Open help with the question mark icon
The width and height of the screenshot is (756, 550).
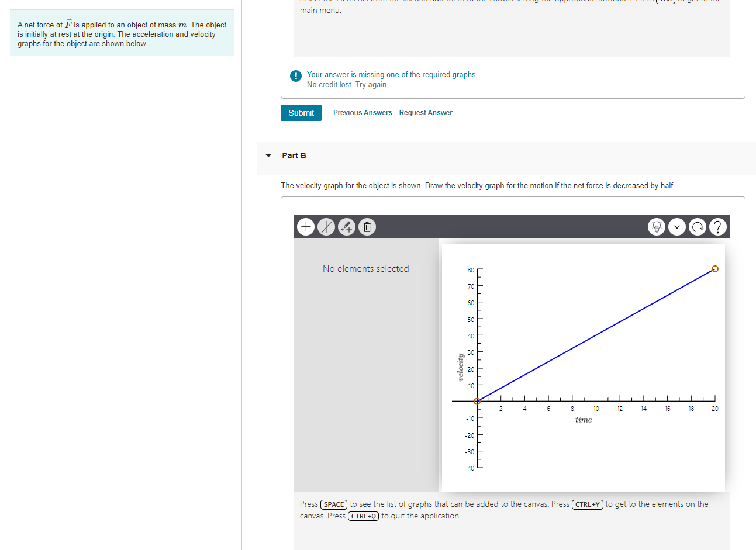point(718,227)
